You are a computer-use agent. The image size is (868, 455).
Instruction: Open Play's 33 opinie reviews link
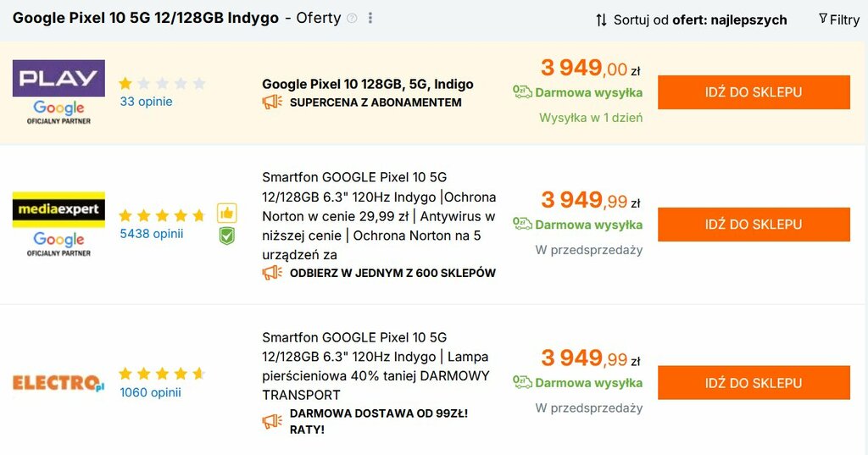point(146,102)
